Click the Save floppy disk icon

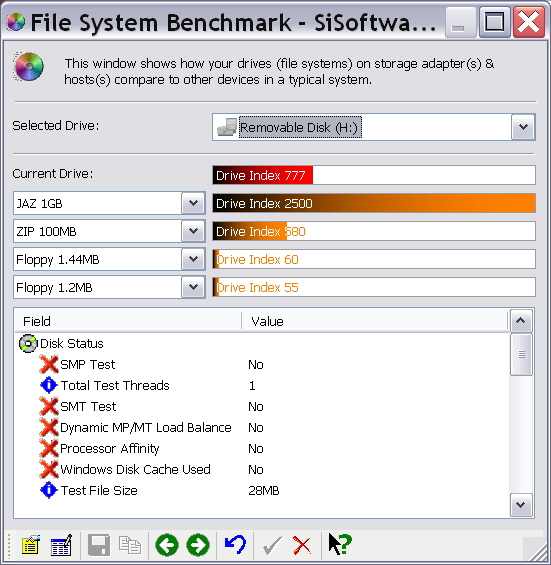click(99, 545)
